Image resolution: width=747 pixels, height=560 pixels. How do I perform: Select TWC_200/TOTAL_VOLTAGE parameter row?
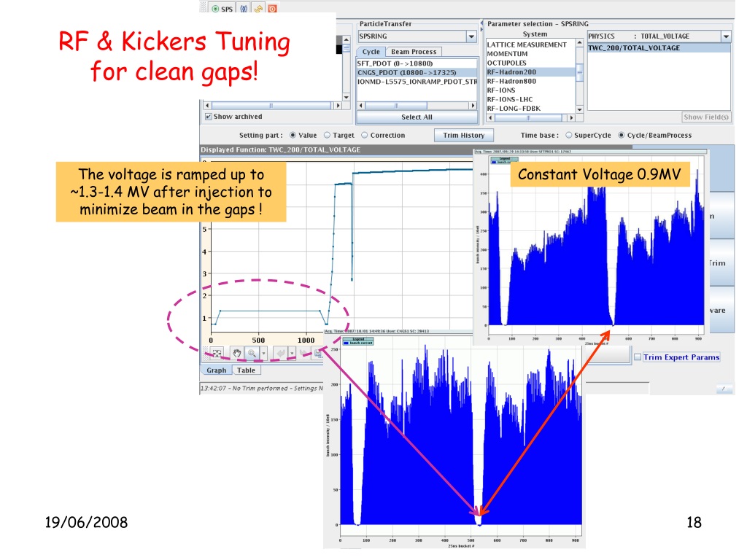coord(659,48)
